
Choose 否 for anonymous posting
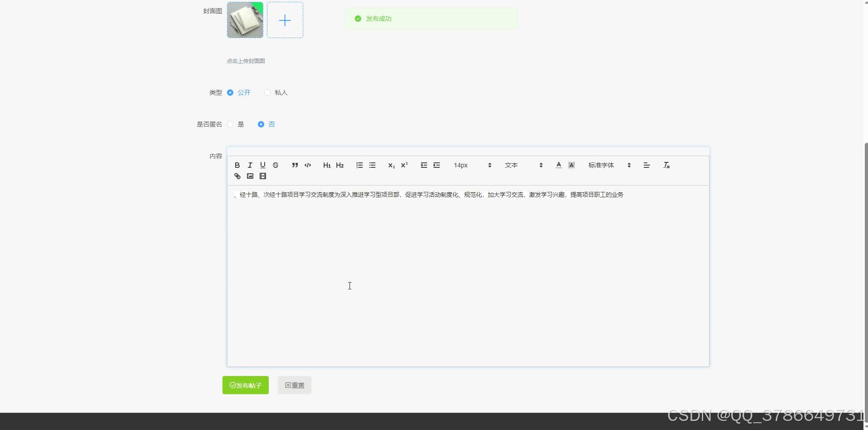tap(266, 124)
